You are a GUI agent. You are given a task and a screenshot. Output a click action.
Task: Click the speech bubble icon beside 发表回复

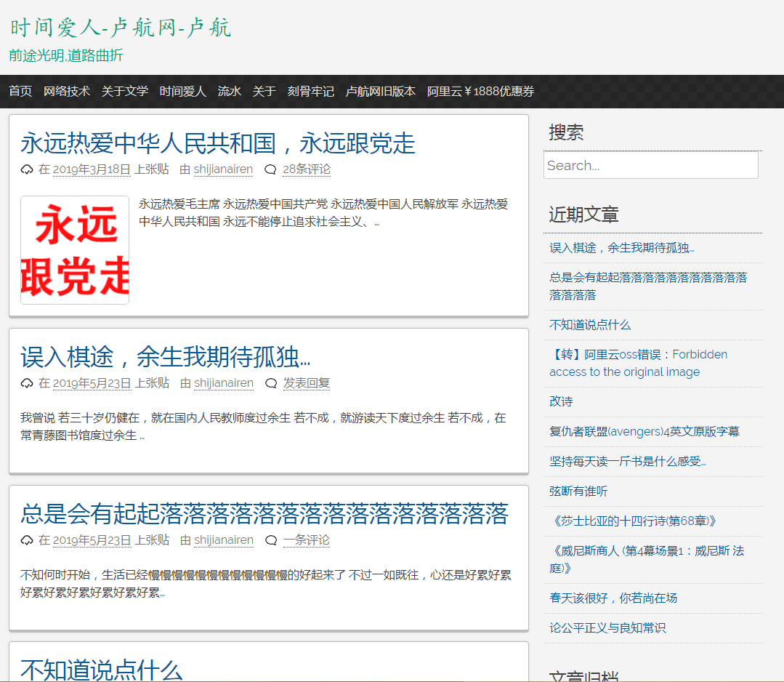pos(270,383)
